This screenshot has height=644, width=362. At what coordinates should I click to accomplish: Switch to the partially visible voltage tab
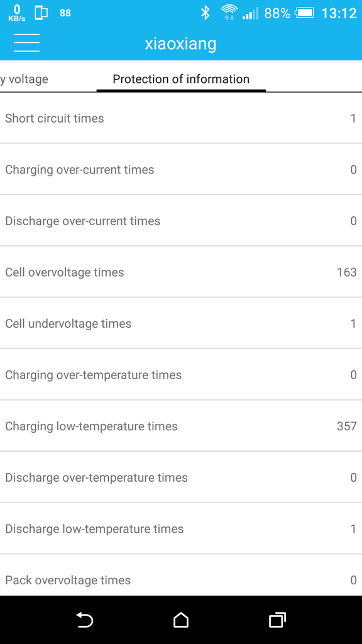pyautogui.click(x=25, y=79)
